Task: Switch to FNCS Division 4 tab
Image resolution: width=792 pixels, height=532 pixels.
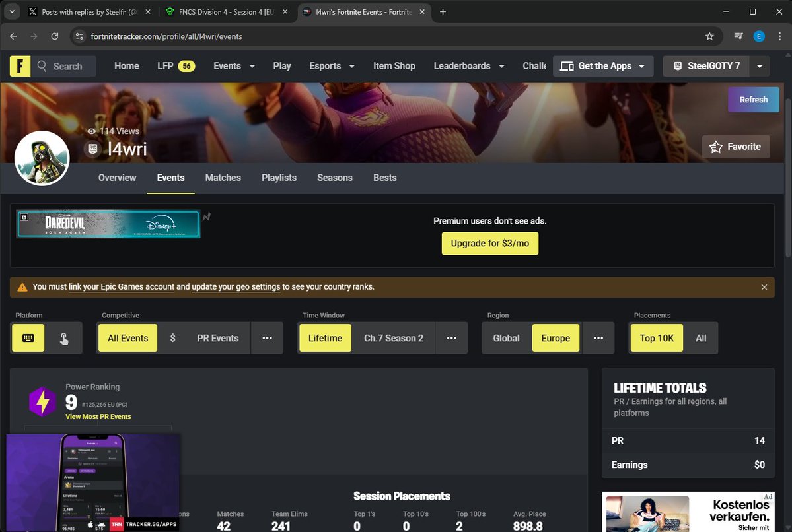Action: pyautogui.click(x=227, y=12)
